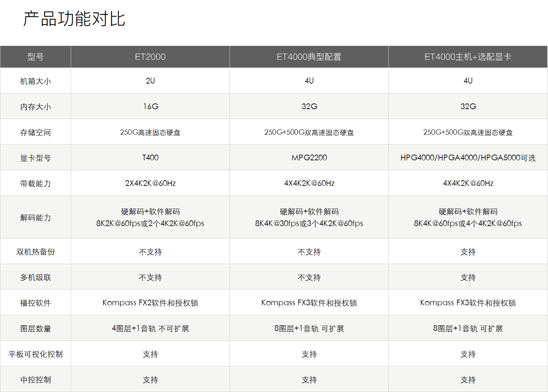The width and height of the screenshot is (548, 392).
Task: Click the ET4000主机+选配显卡 column header
Action: [468, 57]
